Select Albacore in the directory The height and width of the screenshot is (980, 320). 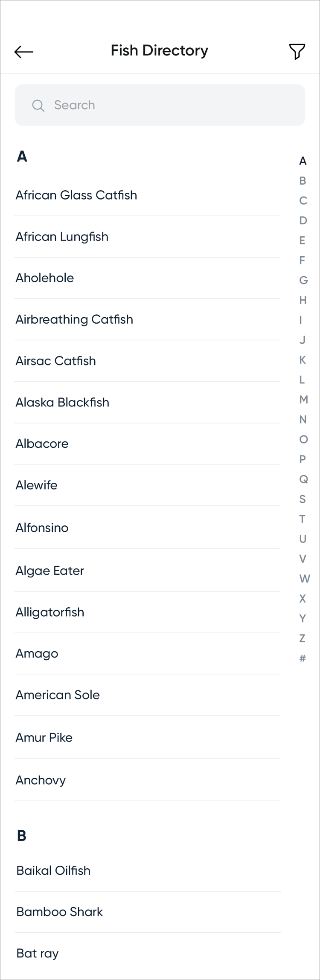tap(42, 444)
